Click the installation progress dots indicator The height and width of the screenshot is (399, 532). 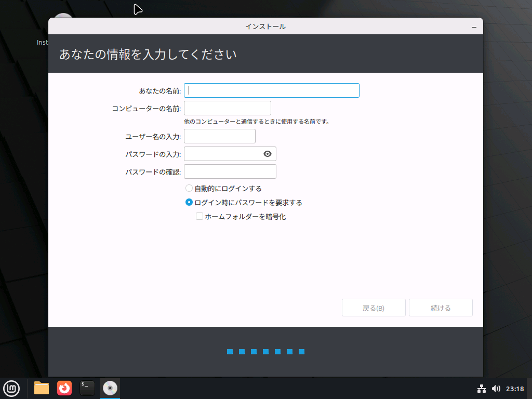(266, 352)
